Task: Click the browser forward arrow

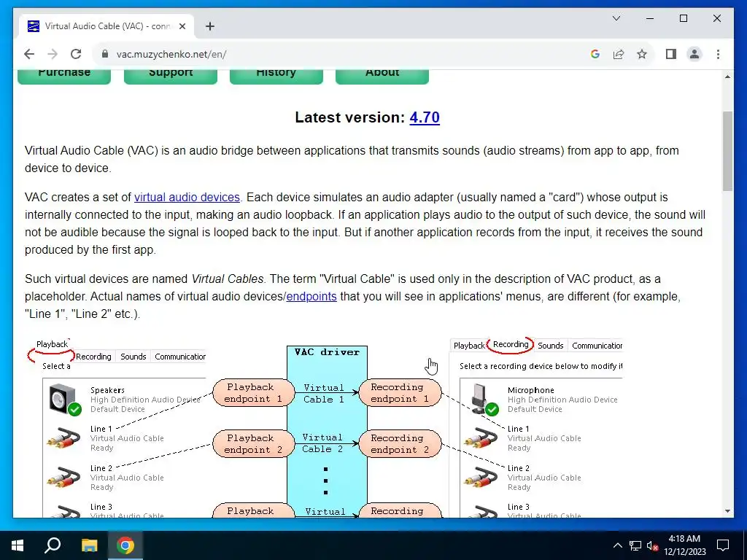Action: click(x=53, y=54)
